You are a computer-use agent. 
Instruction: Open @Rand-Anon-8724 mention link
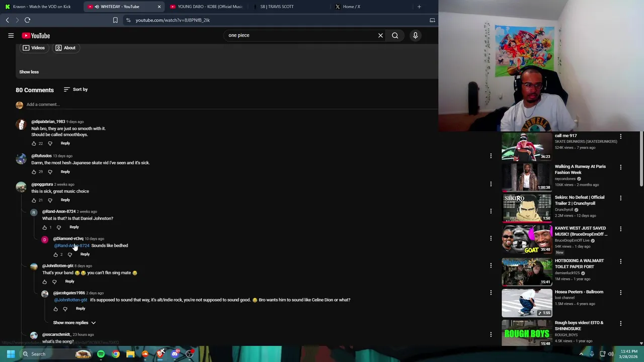pyautogui.click(x=71, y=245)
